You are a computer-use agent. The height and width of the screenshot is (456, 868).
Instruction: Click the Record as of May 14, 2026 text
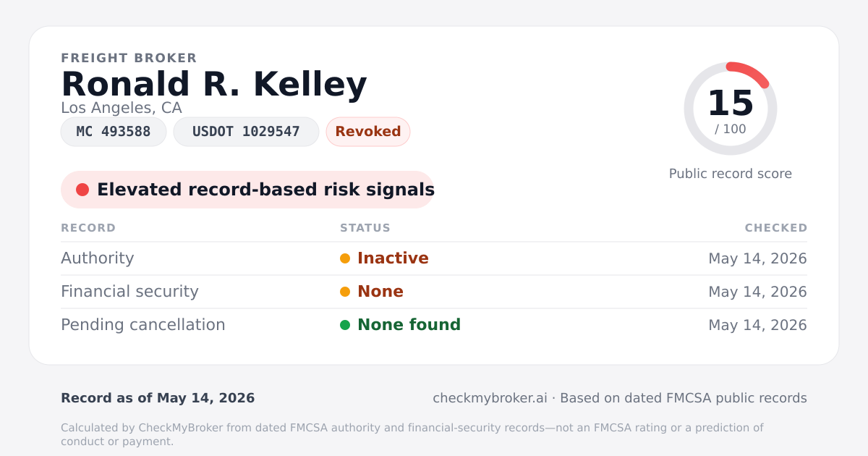point(158,398)
